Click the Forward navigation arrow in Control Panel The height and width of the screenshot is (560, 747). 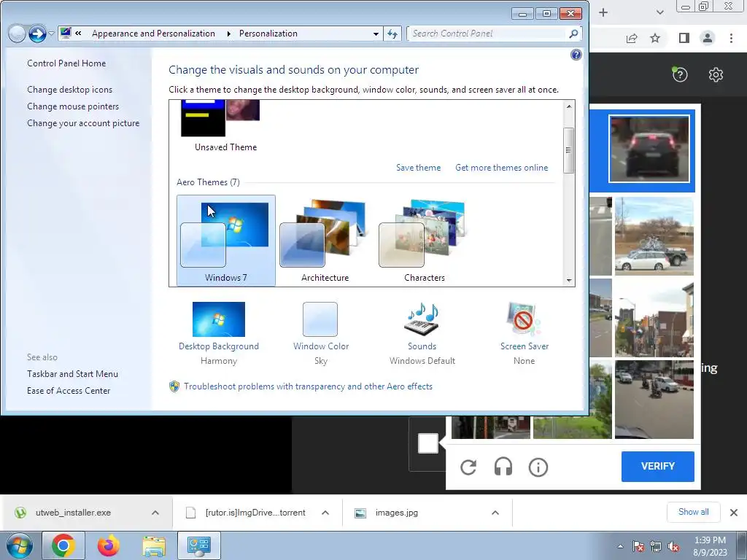[x=37, y=34]
